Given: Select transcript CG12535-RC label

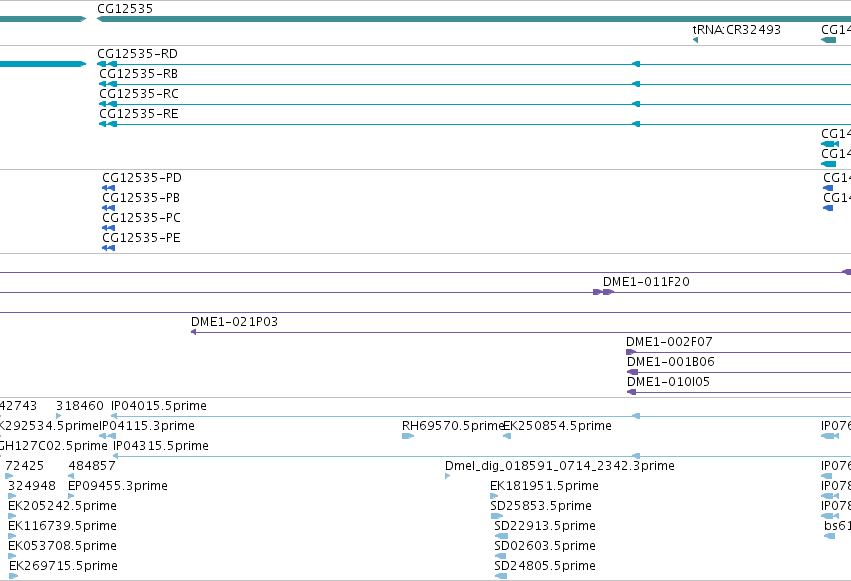Looking at the screenshot, I should [x=138, y=94].
